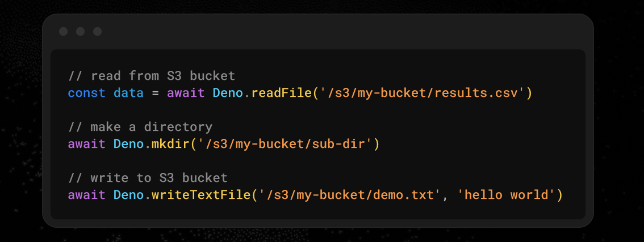The image size is (644, 242).
Task: Click the "data" variable name
Action: point(128,93)
